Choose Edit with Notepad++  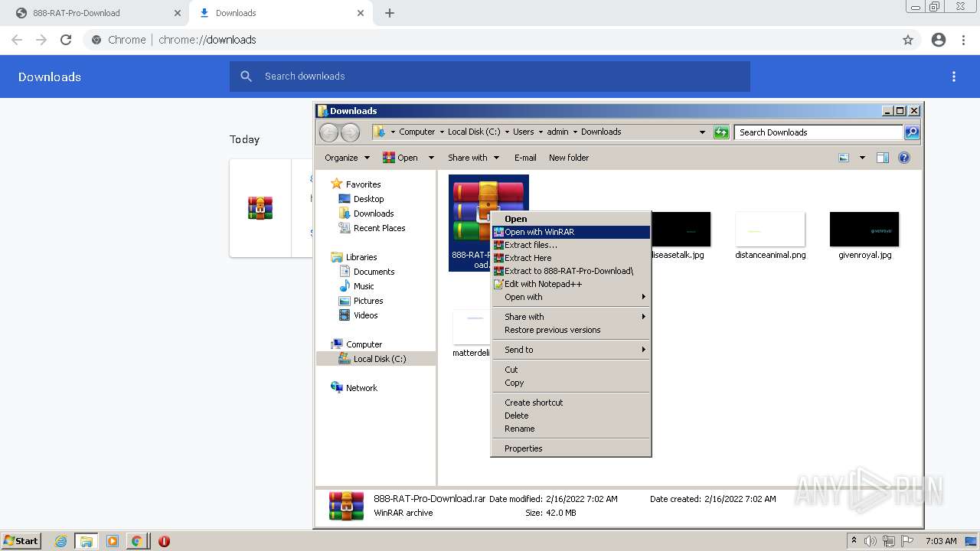571,284
